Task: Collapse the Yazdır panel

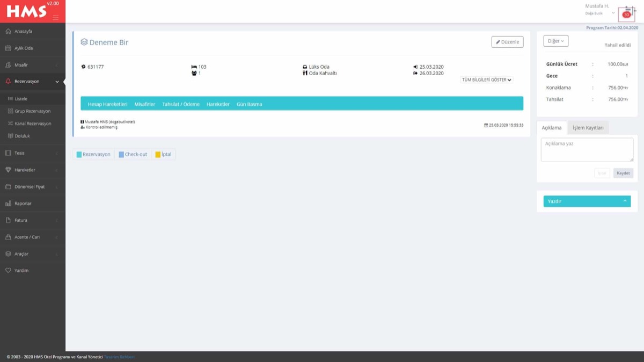Action: pyautogui.click(x=625, y=201)
